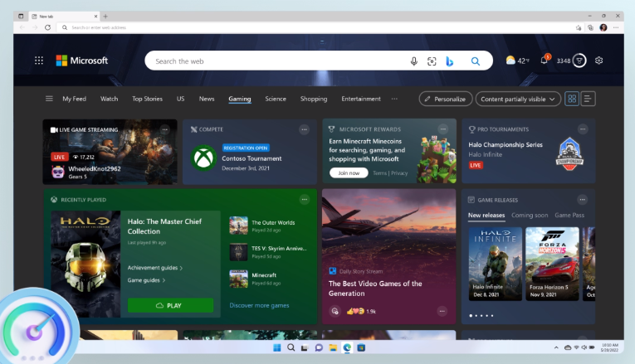Select the Entertainment tab
Image resolution: width=635 pixels, height=364 pixels.
tap(361, 99)
